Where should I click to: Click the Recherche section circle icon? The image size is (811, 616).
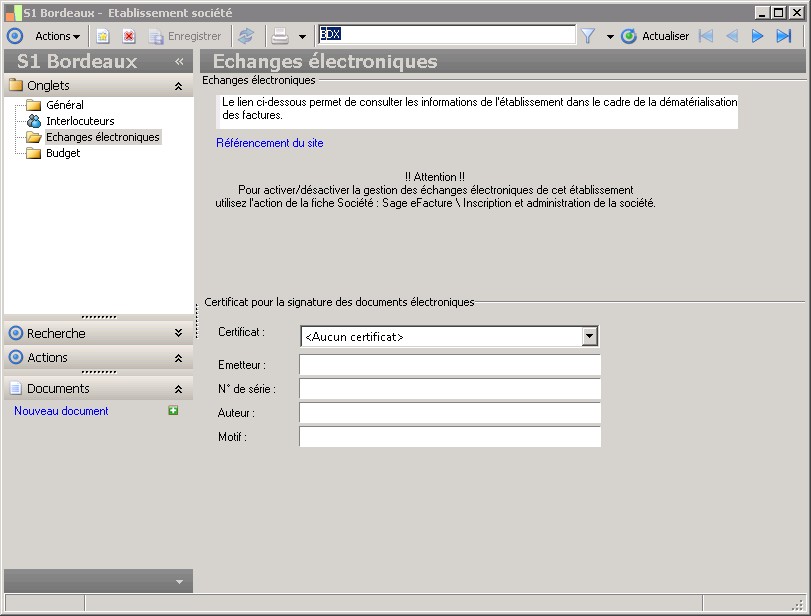coord(16,333)
